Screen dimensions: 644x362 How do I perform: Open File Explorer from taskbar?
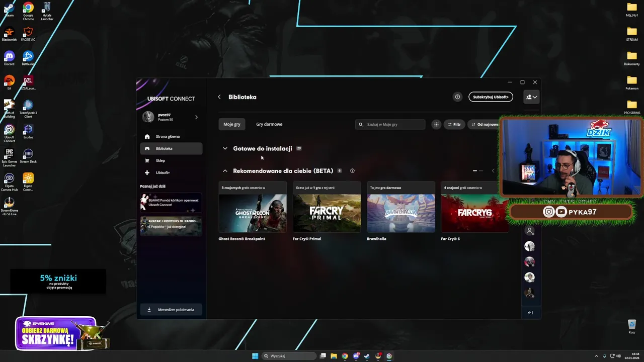[334, 356]
